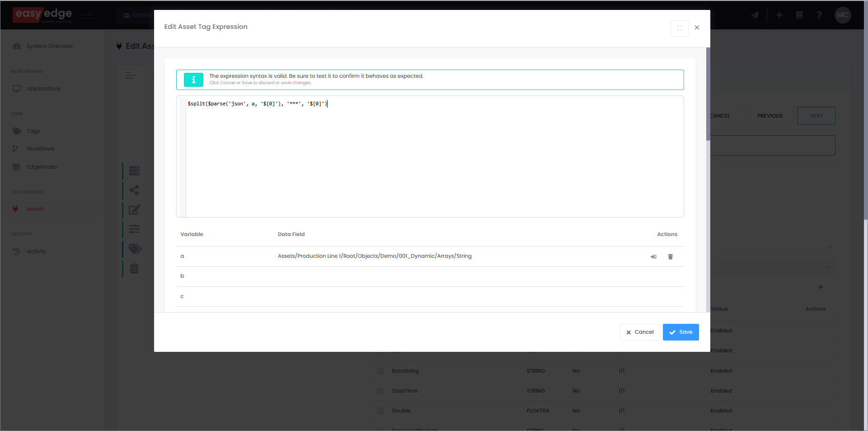Click the paper plane icon in the top bar
Screen dimensions: 868x431
(755, 15)
